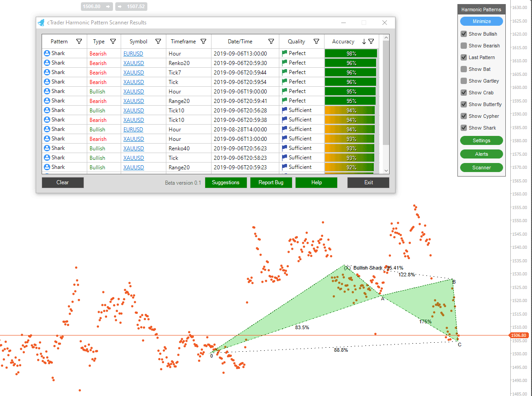The width and height of the screenshot is (532, 396).
Task: Click the 96% accuracy bar in Tick7 row
Action: (350, 73)
